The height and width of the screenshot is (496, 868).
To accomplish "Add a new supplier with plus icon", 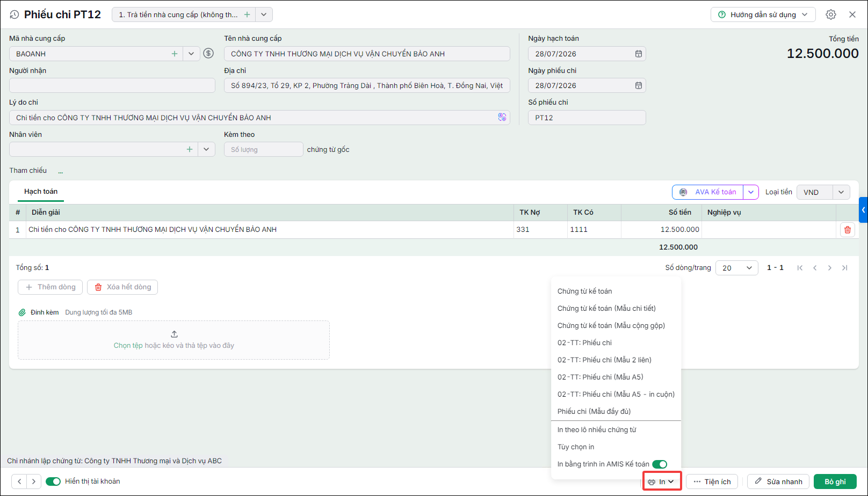I will pos(175,54).
